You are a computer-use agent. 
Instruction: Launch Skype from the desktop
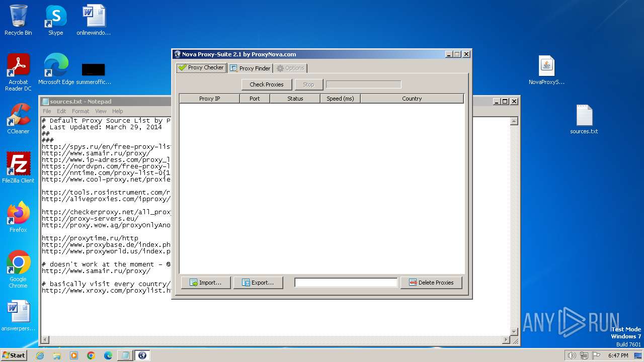(x=55, y=20)
